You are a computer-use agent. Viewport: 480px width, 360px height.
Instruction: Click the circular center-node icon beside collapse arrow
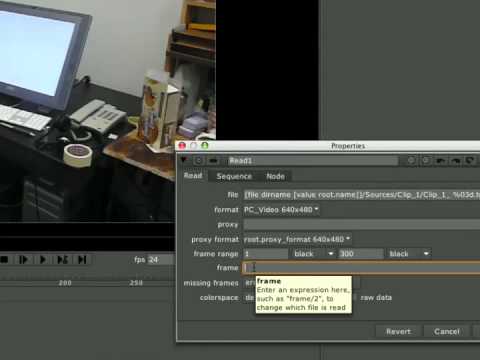[x=198, y=161]
